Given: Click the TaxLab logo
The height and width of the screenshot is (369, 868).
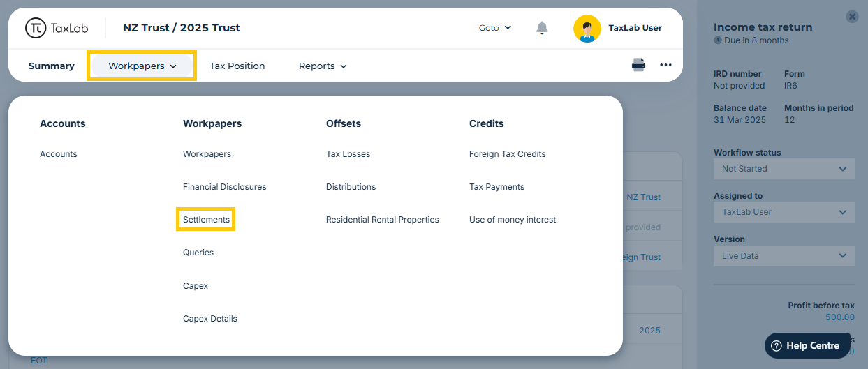Looking at the screenshot, I should (57, 28).
